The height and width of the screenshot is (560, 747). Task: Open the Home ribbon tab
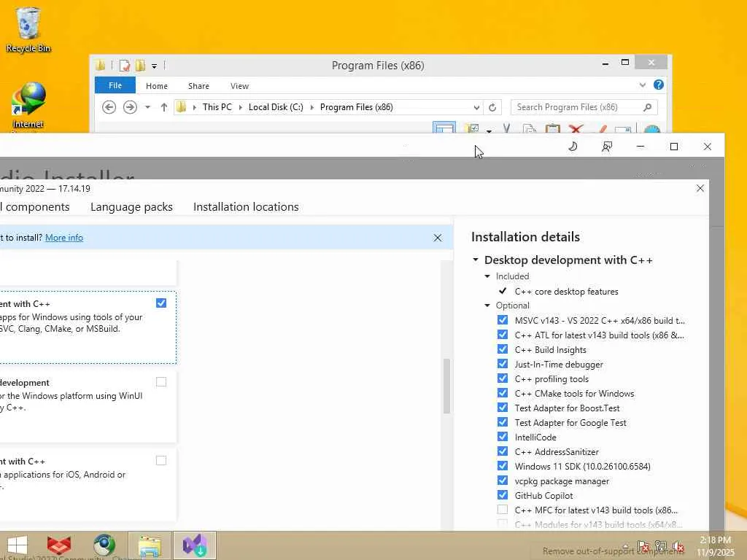click(x=157, y=86)
